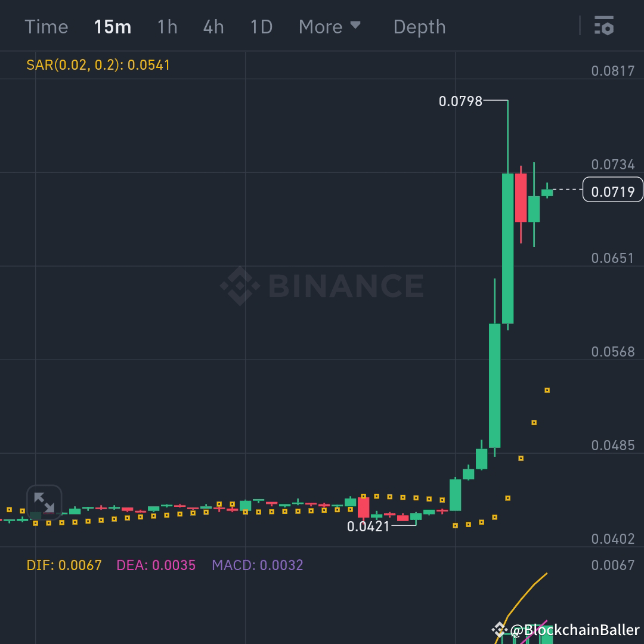Click the current price 0.0719 tag
The width and height of the screenshot is (644, 644).
pyautogui.click(x=614, y=190)
